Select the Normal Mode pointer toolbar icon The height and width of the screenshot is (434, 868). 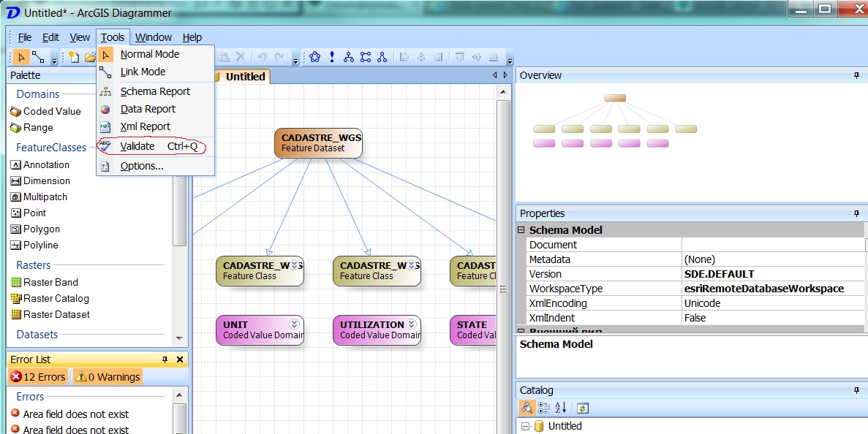click(x=22, y=57)
